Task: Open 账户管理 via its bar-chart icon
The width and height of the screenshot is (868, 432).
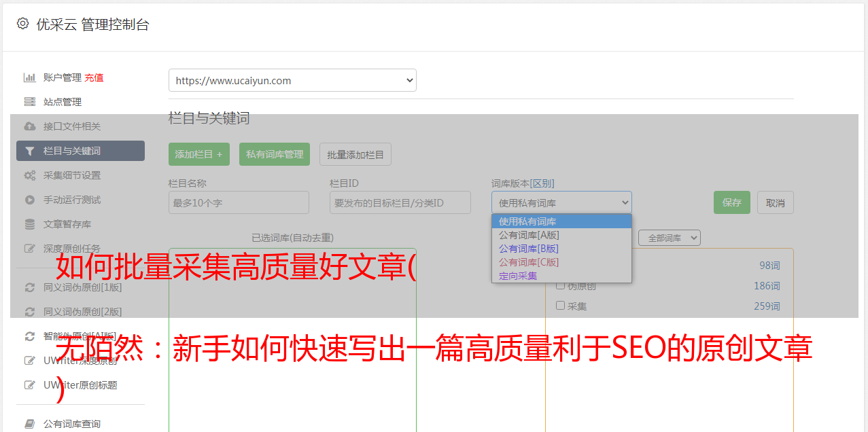Action: (29, 77)
